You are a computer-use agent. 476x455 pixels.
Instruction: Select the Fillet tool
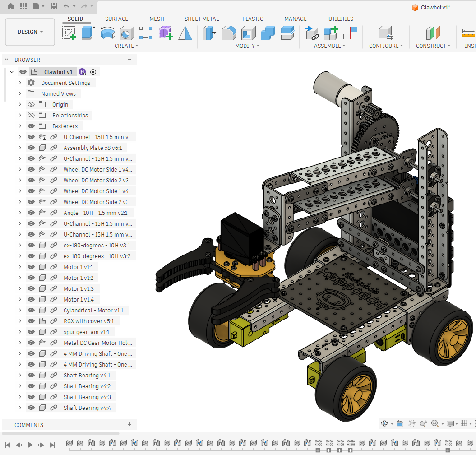pyautogui.click(x=229, y=33)
